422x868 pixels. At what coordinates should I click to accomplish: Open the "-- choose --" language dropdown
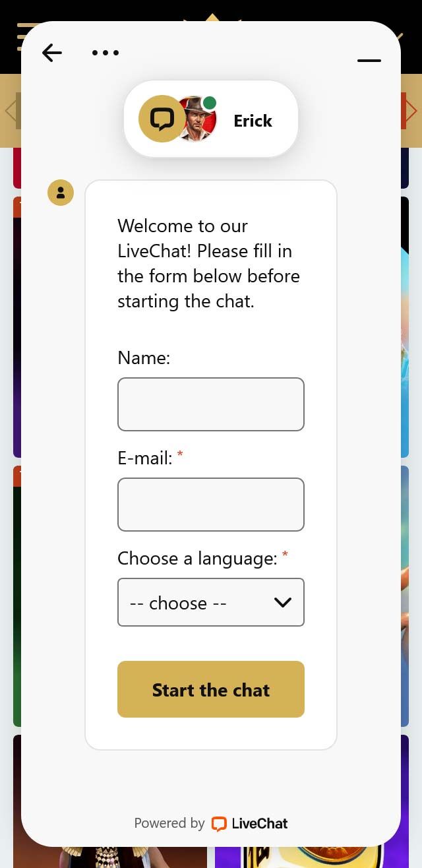(198, 602)
